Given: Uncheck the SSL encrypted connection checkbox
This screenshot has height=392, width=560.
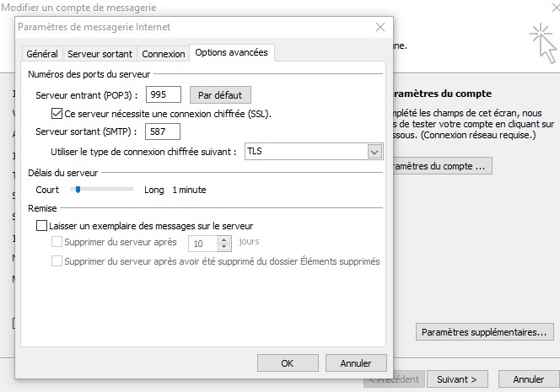Looking at the screenshot, I should tap(57, 113).
